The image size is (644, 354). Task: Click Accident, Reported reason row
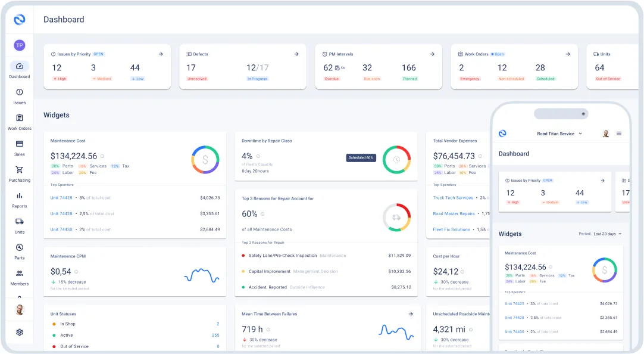pyautogui.click(x=326, y=287)
